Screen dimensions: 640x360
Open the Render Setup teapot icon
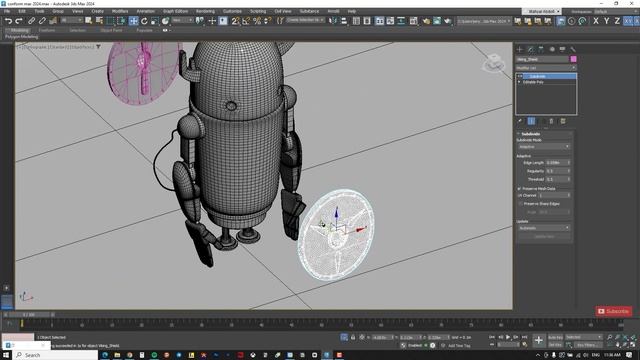pyautogui.click(x=426, y=21)
